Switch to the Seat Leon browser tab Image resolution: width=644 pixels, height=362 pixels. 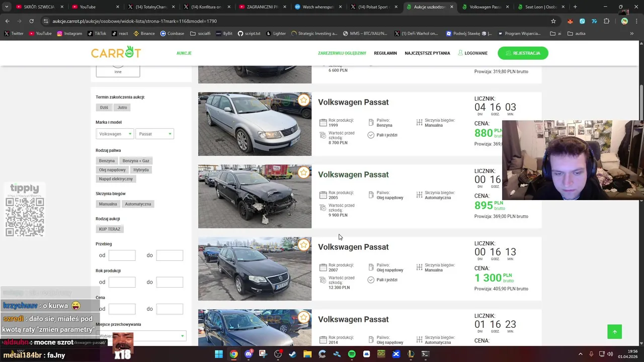541,7
